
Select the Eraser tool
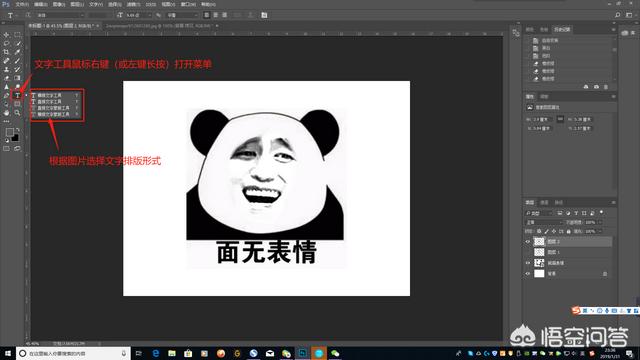pyautogui.click(x=7, y=78)
